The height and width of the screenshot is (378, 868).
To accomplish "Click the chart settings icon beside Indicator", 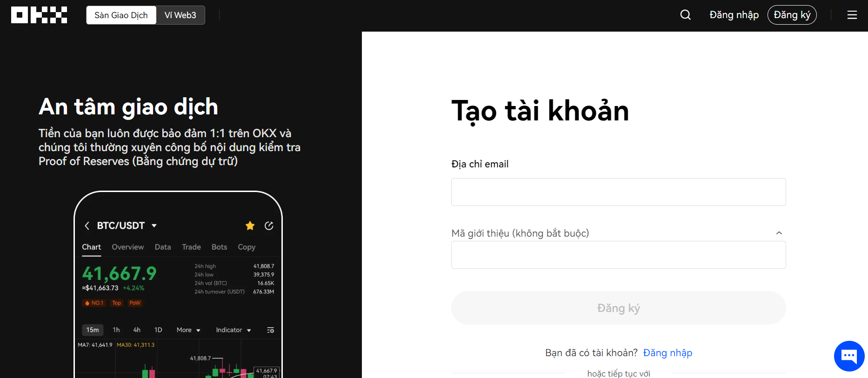I will tap(270, 330).
